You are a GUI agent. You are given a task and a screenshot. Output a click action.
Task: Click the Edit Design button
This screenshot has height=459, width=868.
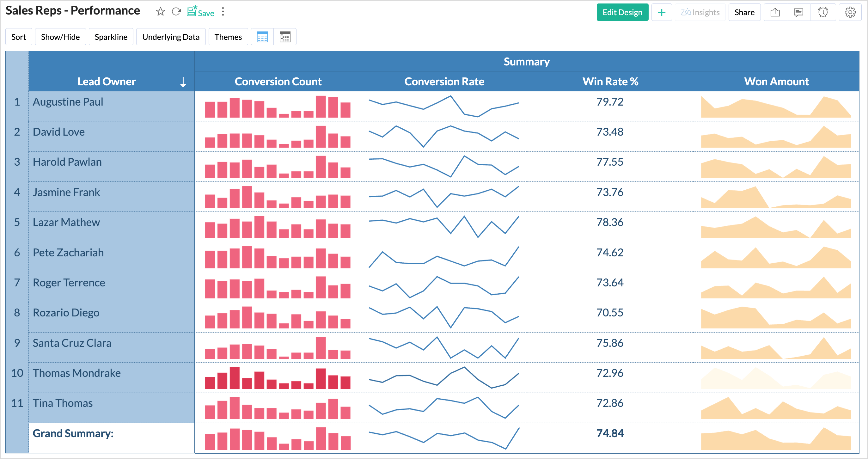(622, 12)
